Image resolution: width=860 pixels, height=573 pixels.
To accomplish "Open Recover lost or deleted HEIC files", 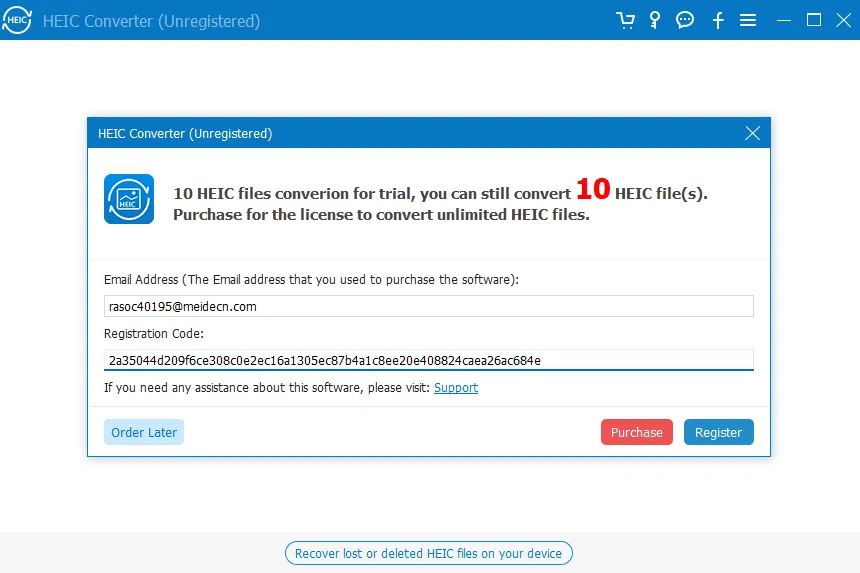I will pyautogui.click(x=429, y=553).
